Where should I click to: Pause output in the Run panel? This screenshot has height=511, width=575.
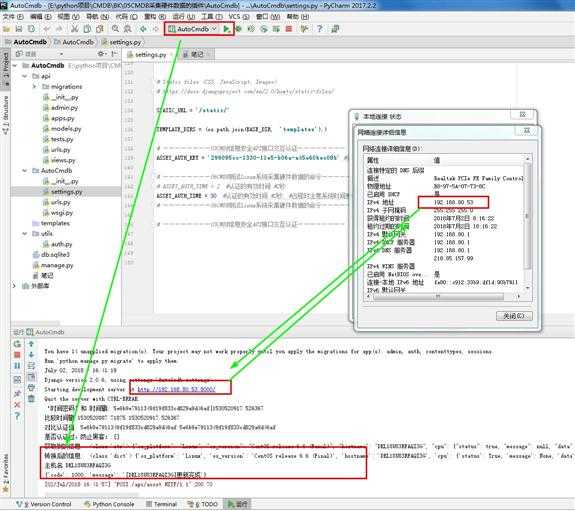tap(17, 366)
